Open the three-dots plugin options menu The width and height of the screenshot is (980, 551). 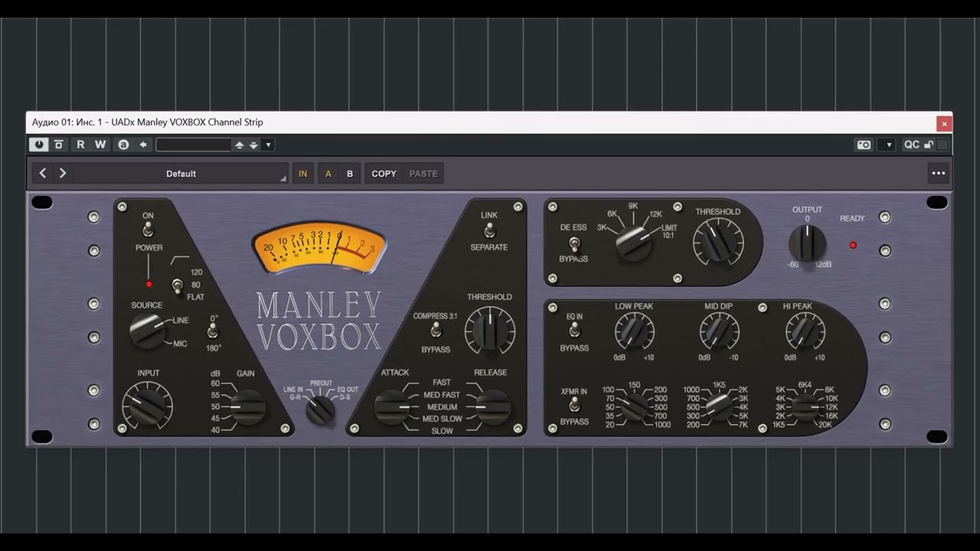pos(939,174)
